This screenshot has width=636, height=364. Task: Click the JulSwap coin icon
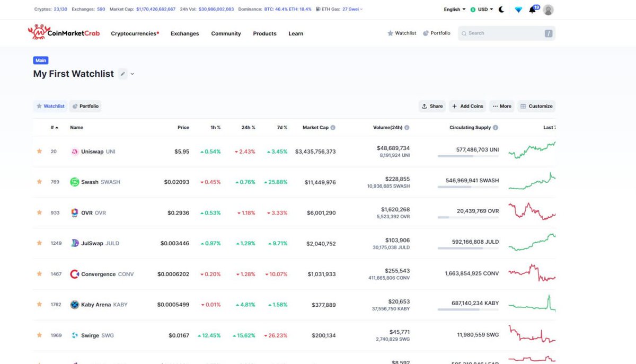75,243
